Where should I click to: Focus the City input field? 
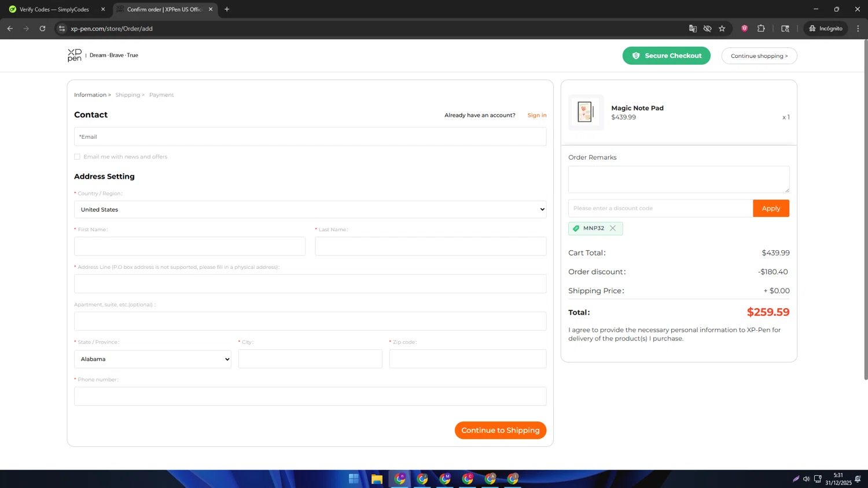[x=310, y=359]
